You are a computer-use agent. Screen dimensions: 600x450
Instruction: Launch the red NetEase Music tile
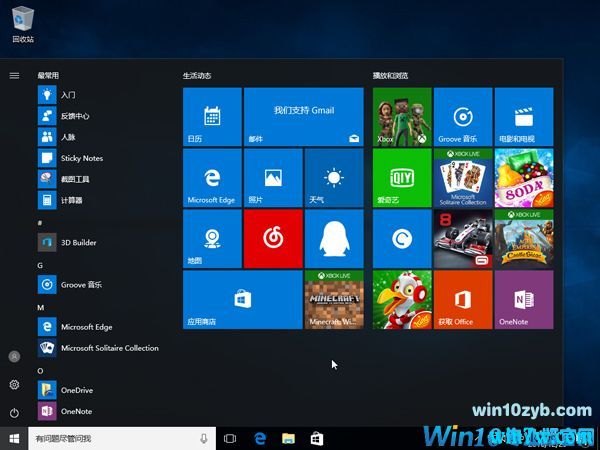tap(273, 239)
